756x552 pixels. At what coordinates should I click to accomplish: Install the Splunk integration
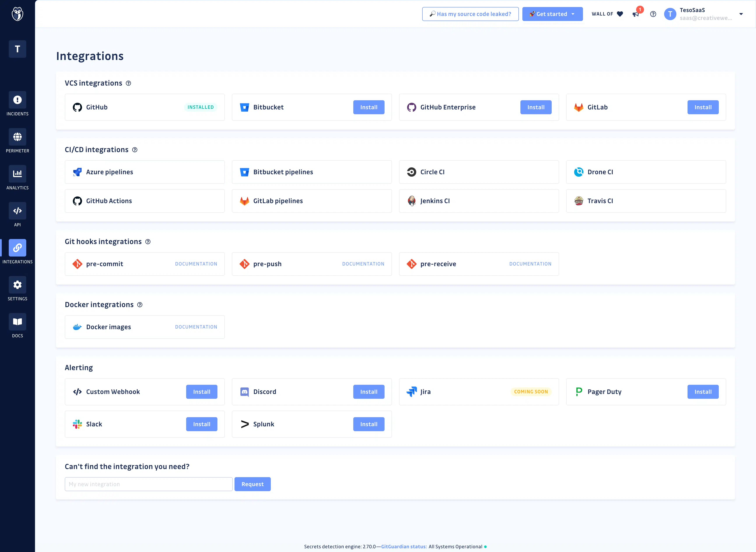click(369, 424)
